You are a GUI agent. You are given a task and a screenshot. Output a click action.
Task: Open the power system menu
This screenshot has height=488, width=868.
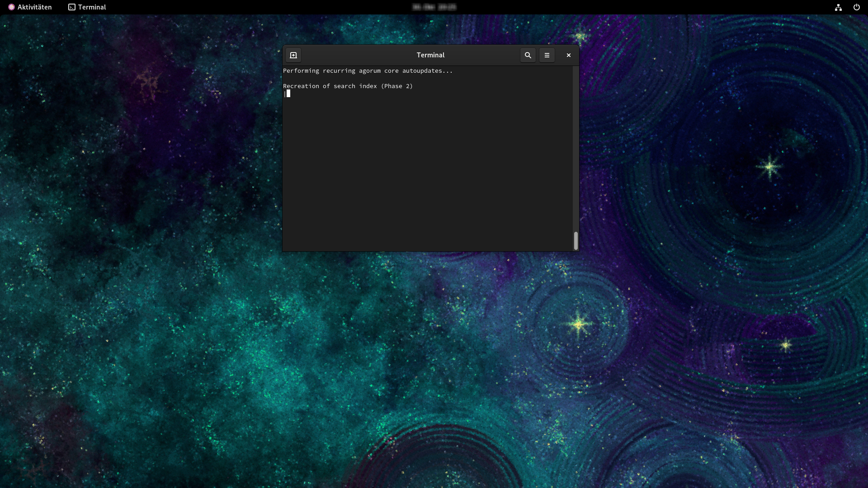pyautogui.click(x=856, y=7)
